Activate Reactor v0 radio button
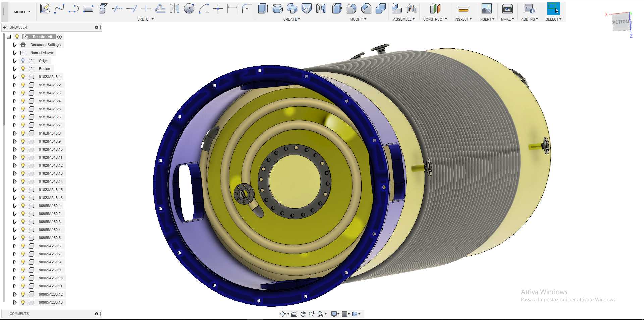Screen dimensions: 644x320 click(60, 37)
